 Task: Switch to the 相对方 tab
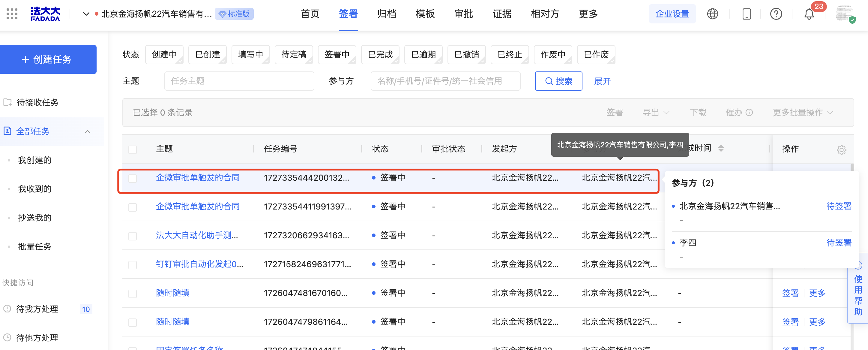545,14
